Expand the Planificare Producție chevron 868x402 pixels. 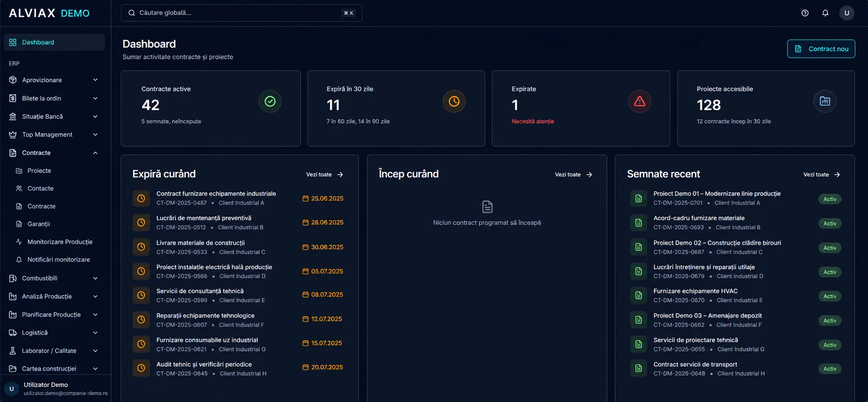click(96, 315)
